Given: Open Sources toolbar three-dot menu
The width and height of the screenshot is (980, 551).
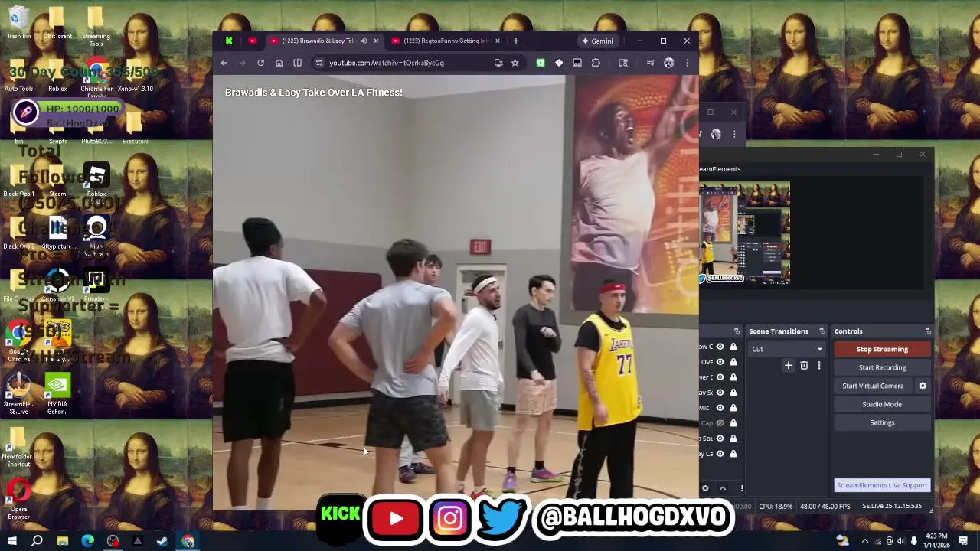Looking at the screenshot, I should [x=741, y=488].
